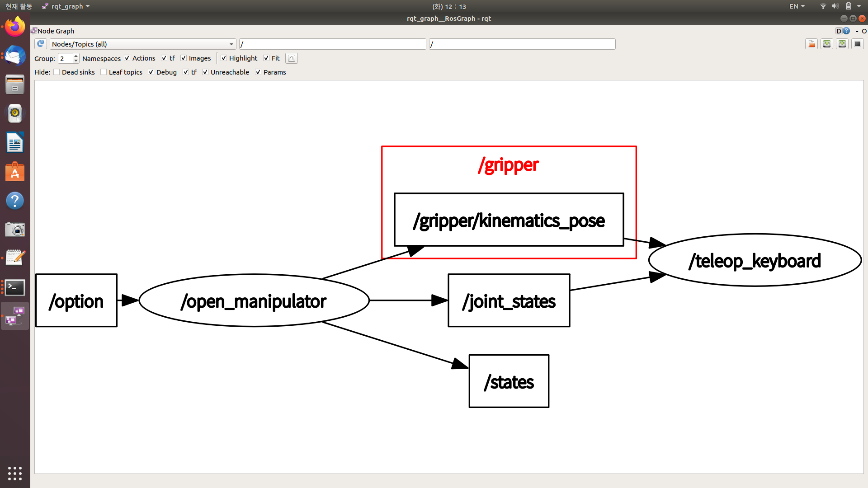Toggle the Leaf topics checkbox
This screenshot has height=488, width=868.
104,72
